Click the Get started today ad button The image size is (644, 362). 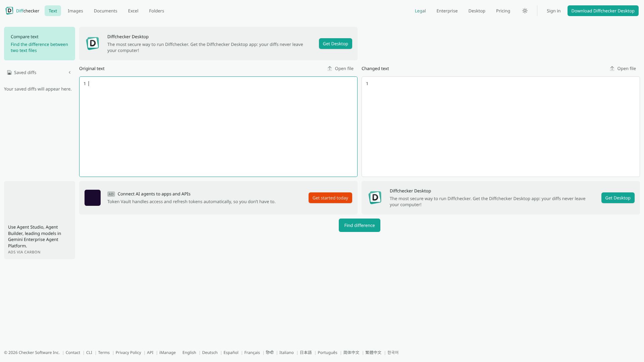[x=330, y=198]
